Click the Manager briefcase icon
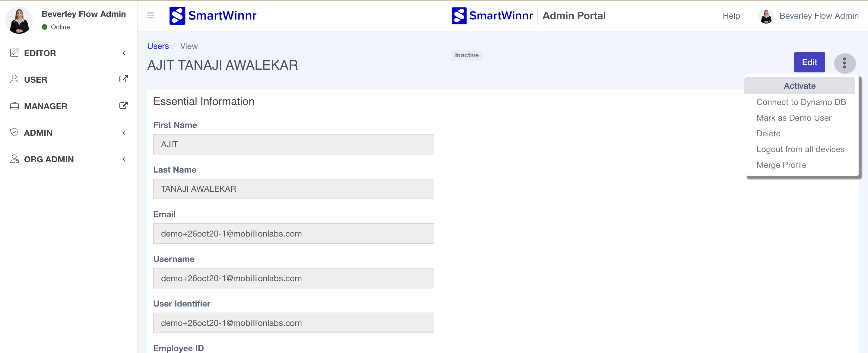Image resolution: width=868 pixels, height=353 pixels. click(14, 106)
